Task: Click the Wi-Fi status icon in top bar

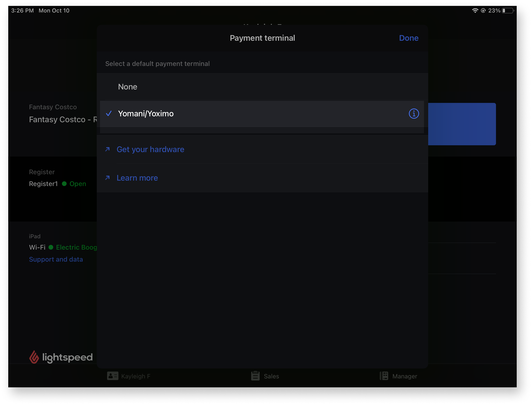Action: (x=475, y=10)
